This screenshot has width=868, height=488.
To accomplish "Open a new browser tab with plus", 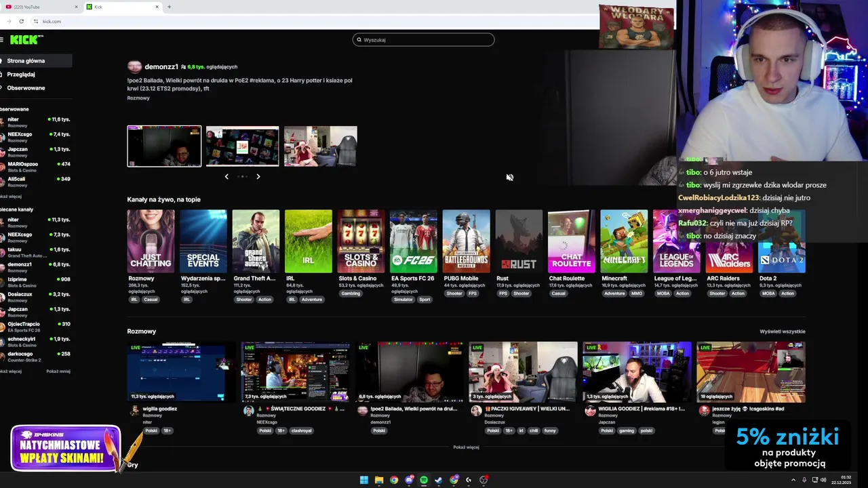I will (x=169, y=7).
